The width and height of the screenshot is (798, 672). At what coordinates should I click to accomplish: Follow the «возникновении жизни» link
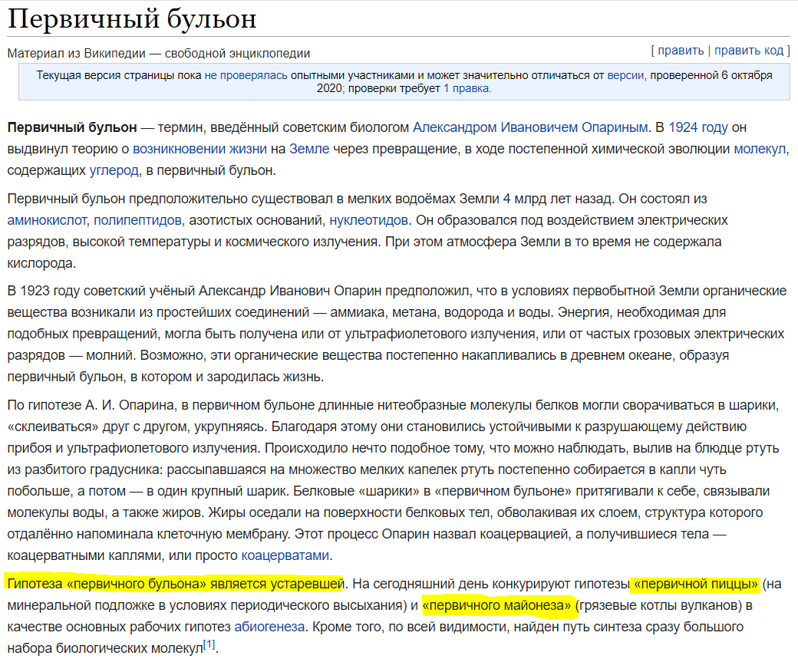coord(199,149)
